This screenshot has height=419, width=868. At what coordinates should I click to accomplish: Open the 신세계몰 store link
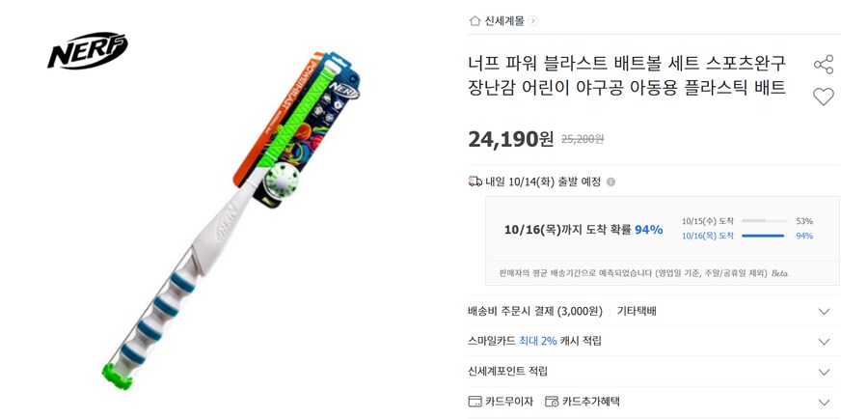[x=504, y=21]
